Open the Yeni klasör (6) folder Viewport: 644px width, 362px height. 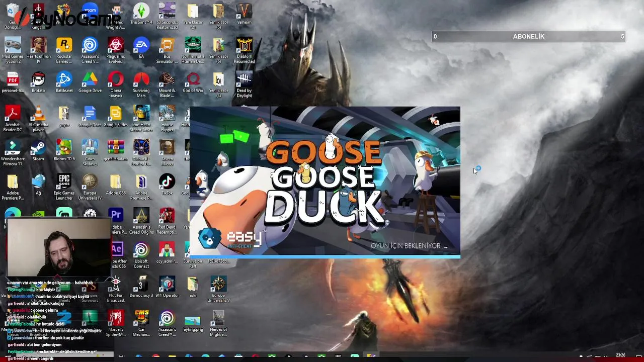click(218, 49)
